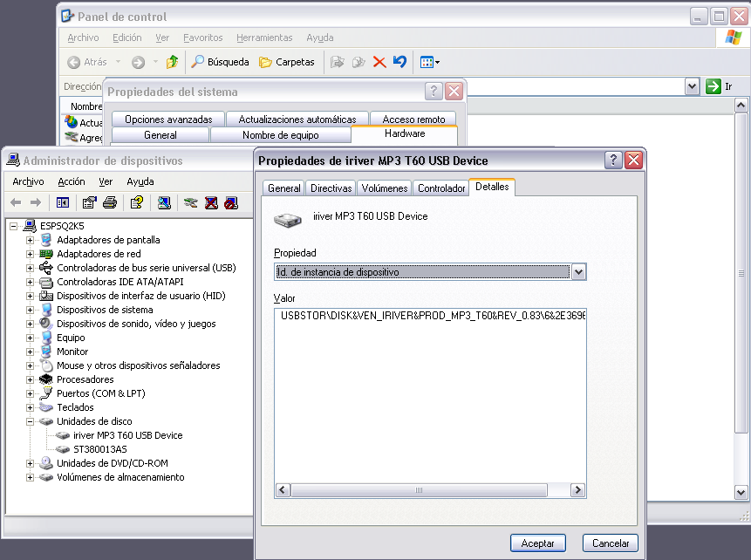Viewport: 751px width, 560px height.
Task: Click Panel de control vertical scrollbar up arrow
Action: click(x=741, y=106)
